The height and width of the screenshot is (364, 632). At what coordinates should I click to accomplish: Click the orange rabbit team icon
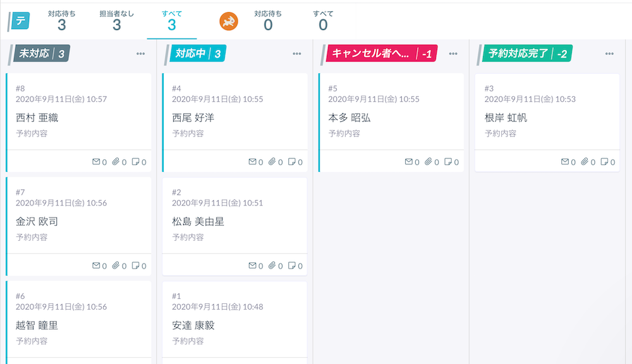[229, 21]
